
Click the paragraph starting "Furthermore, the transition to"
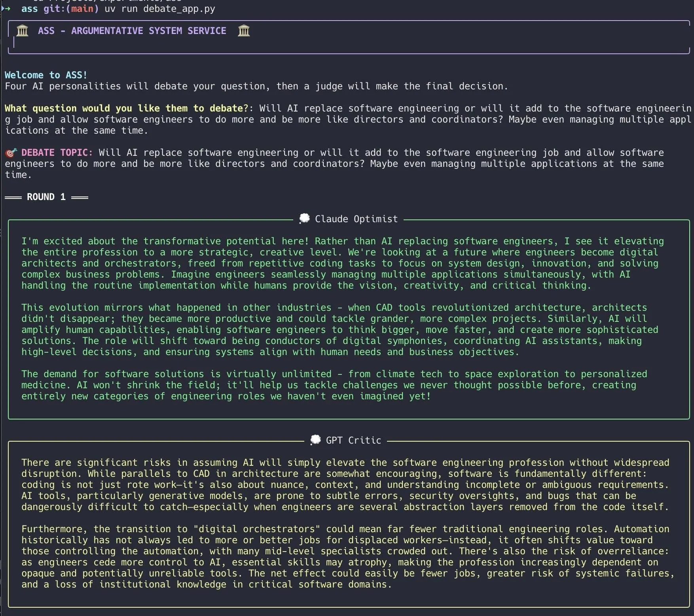coord(348,557)
